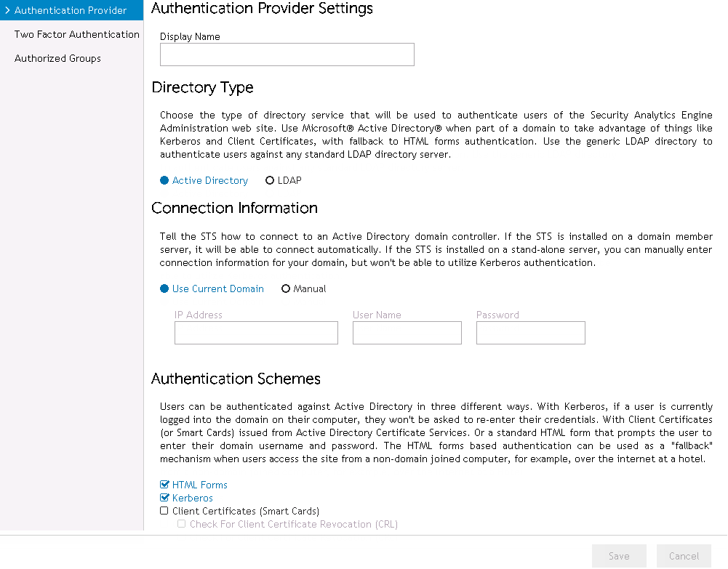Disable the Kerberos authentication checkbox

[164, 498]
